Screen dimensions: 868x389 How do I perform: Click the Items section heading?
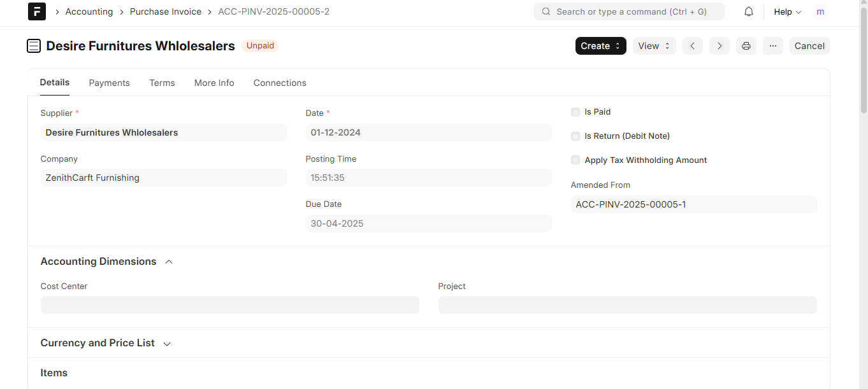pyautogui.click(x=54, y=373)
